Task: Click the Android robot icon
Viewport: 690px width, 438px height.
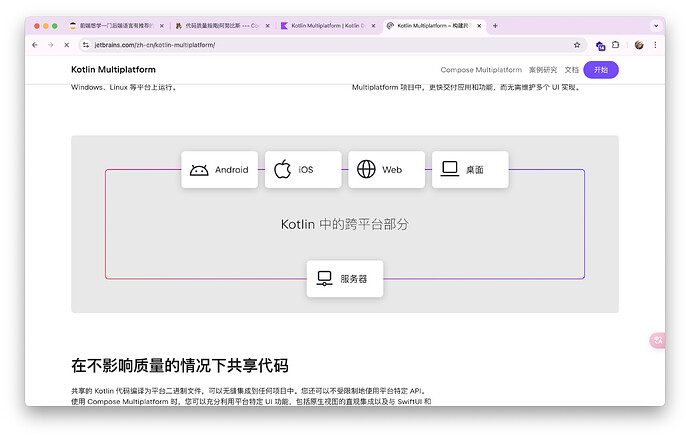Action: click(199, 170)
